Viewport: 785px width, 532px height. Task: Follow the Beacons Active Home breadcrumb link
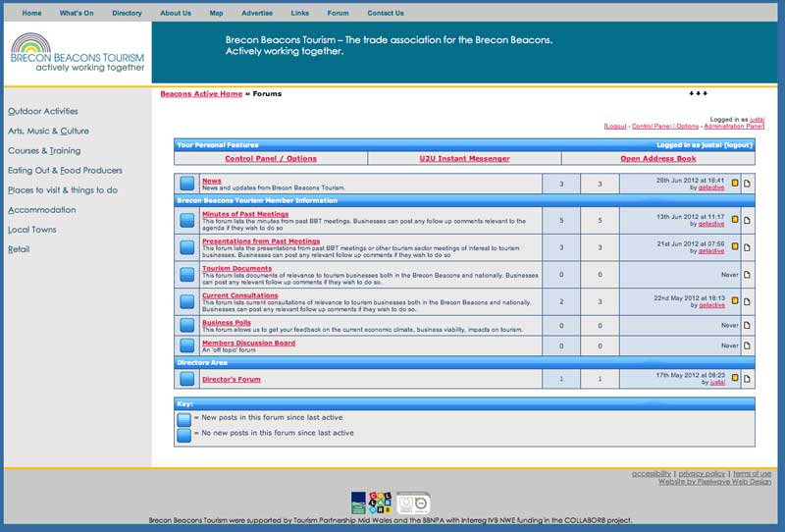[201, 93]
